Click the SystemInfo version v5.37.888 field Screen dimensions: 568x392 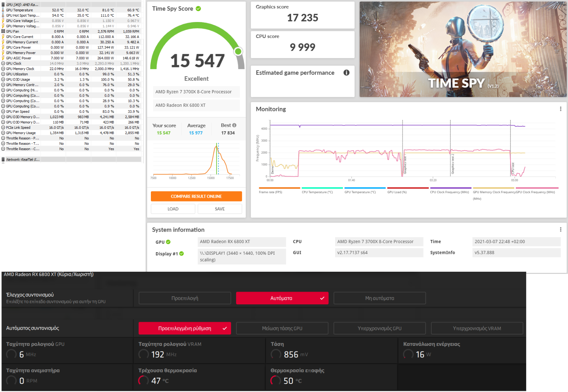click(517, 253)
